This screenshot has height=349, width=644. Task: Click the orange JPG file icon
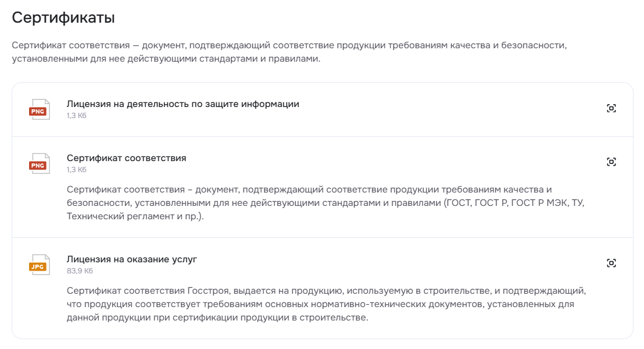pos(40,265)
